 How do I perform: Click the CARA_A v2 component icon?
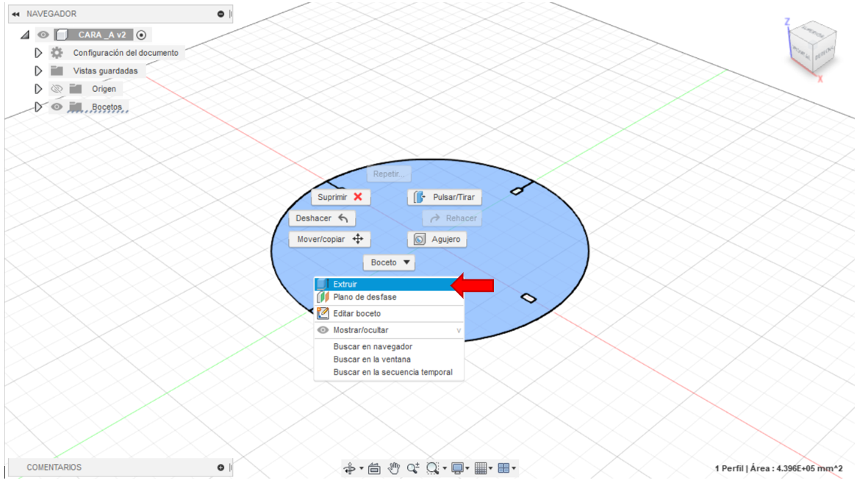pos(62,35)
